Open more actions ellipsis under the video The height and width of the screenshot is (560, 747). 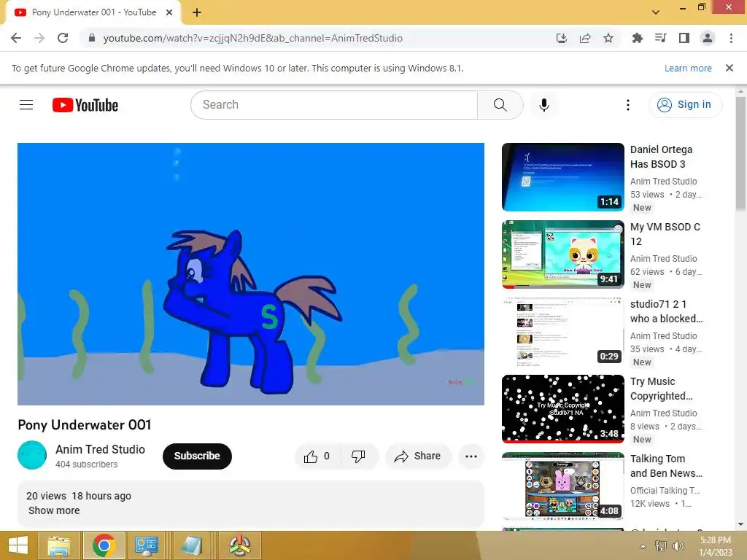coord(471,456)
